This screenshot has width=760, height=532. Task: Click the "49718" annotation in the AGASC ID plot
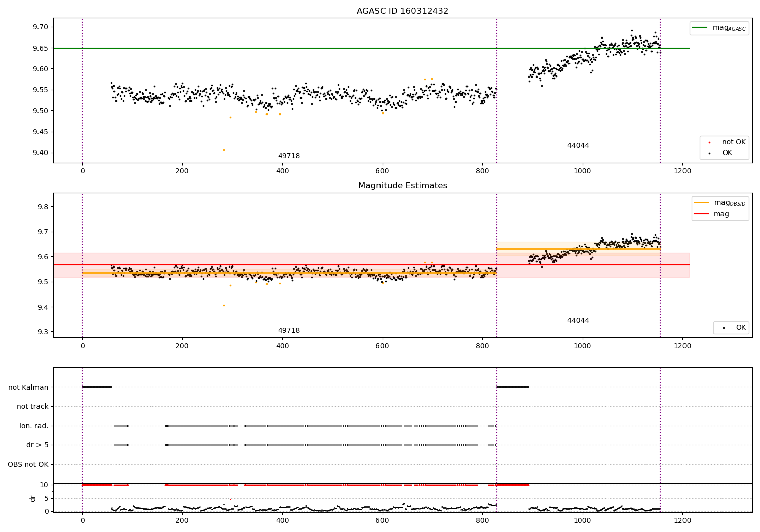point(289,156)
